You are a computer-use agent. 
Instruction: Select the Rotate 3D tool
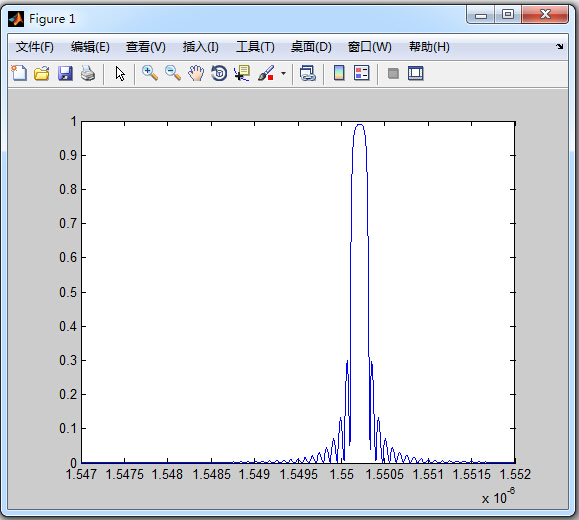[x=219, y=73]
